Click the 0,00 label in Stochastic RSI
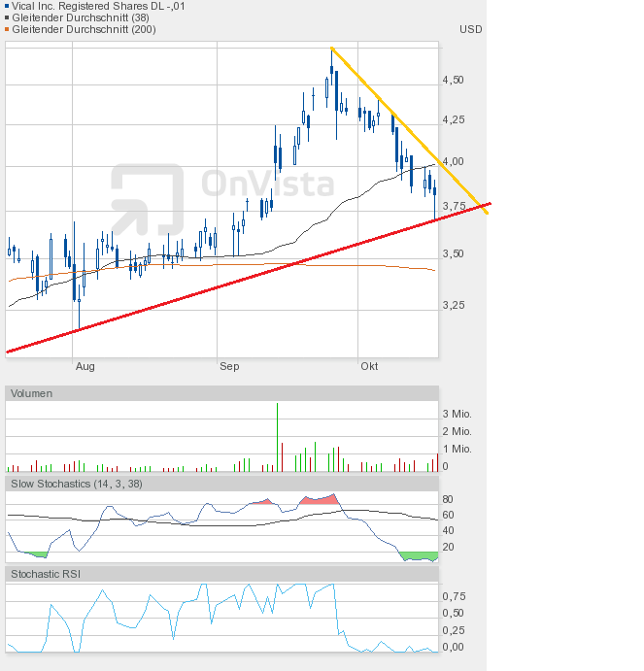Image resolution: width=644 pixels, height=671 pixels. coord(453,647)
